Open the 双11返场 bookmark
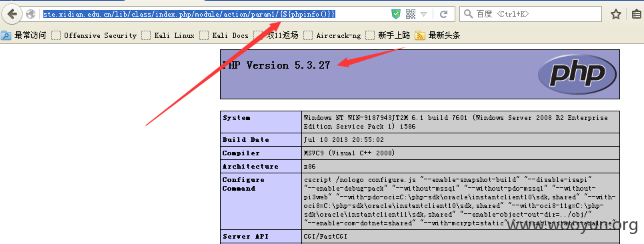 (x=275, y=35)
